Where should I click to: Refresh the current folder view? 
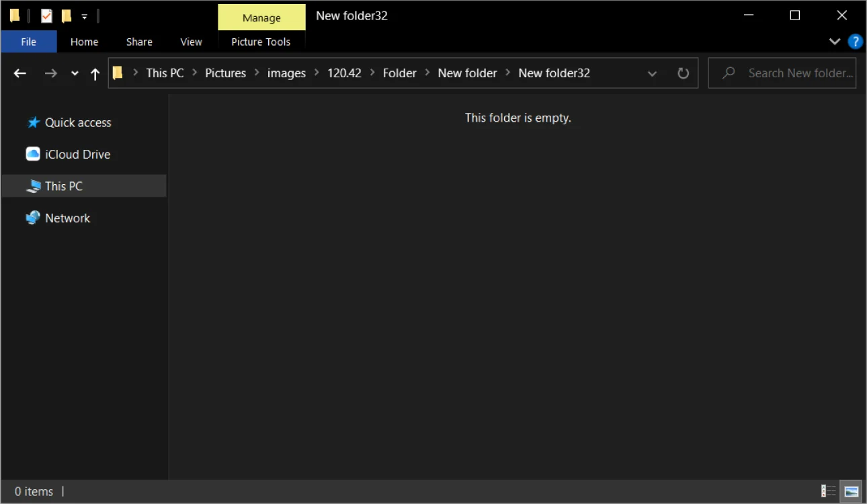683,73
